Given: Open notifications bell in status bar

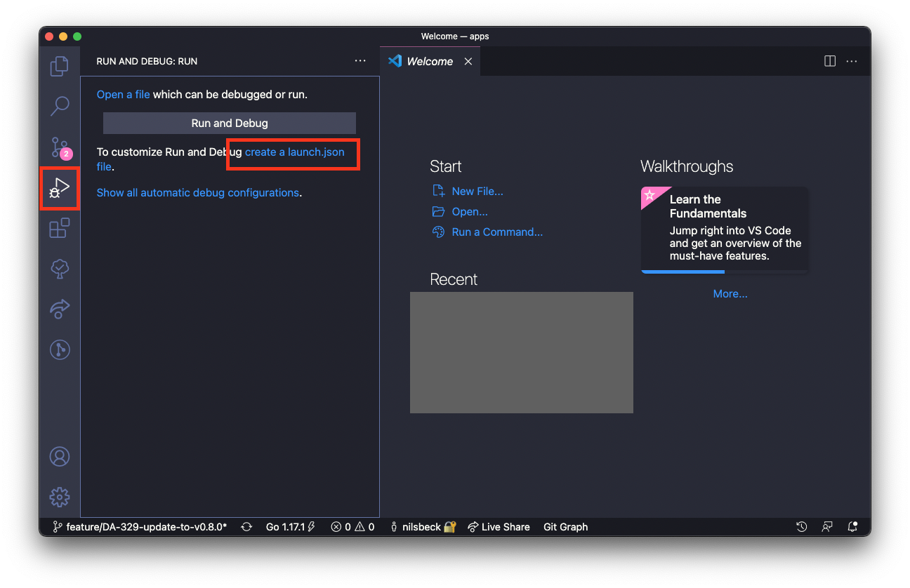Looking at the screenshot, I should [852, 527].
